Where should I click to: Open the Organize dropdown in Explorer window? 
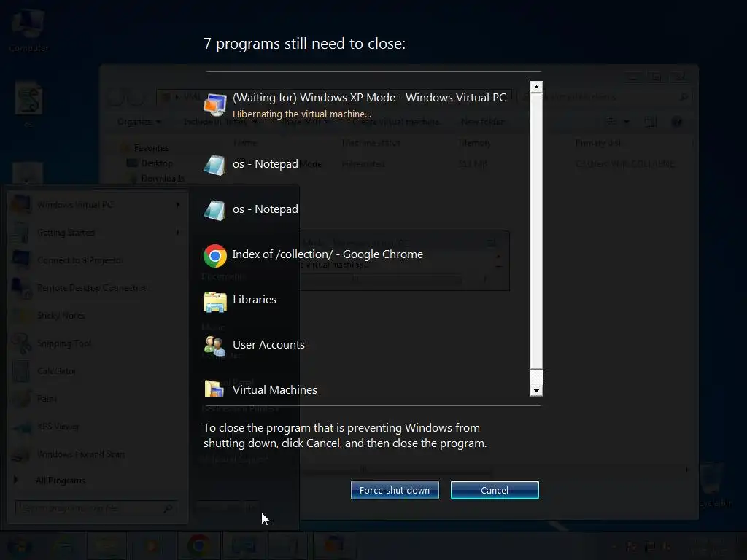pos(139,122)
